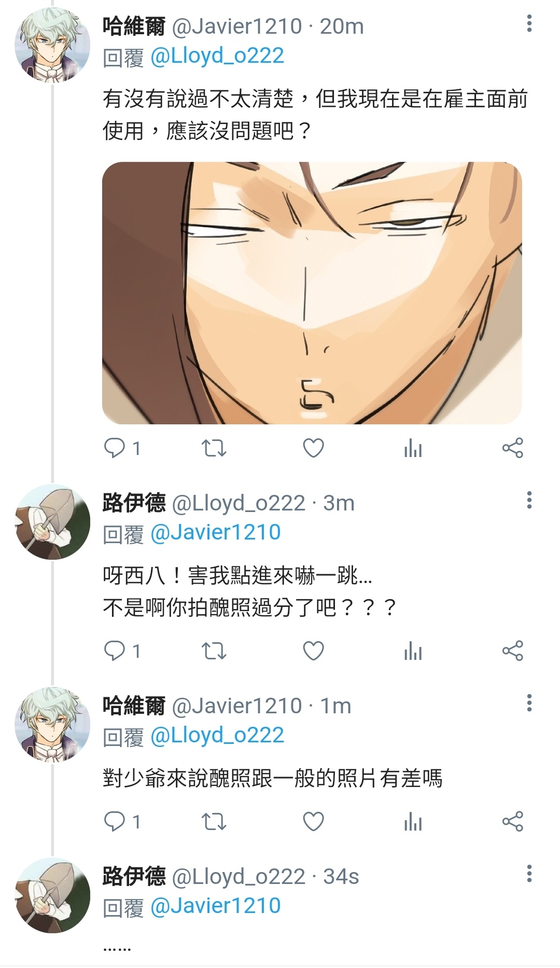
Task: Like 哈維爾's 1m-old reply
Action: point(313,822)
